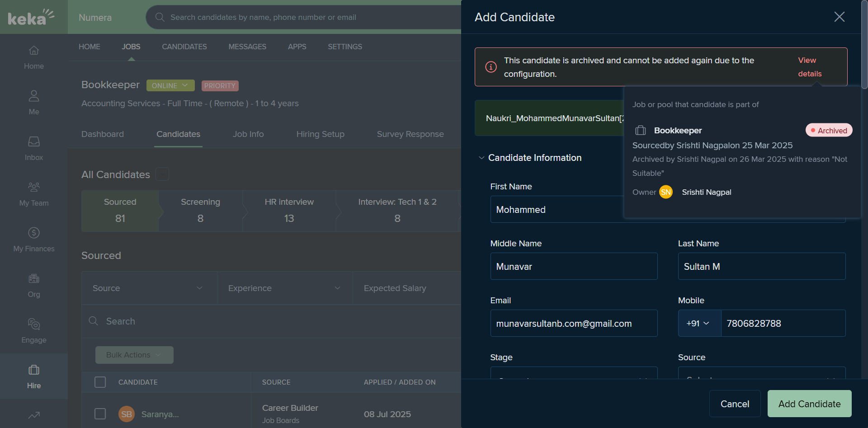Go to SETTINGS in top navigation
The height and width of the screenshot is (428, 868).
[345, 47]
